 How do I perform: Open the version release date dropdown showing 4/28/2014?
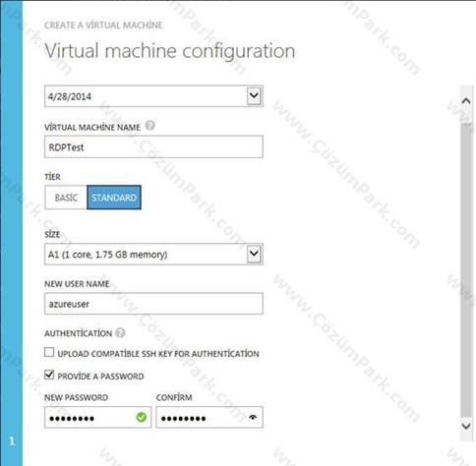[x=153, y=96]
